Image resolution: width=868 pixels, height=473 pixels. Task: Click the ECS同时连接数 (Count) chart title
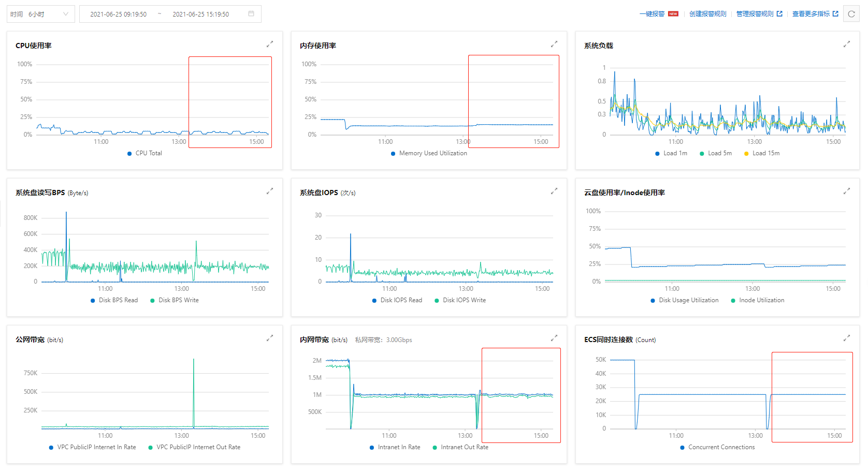tap(620, 339)
